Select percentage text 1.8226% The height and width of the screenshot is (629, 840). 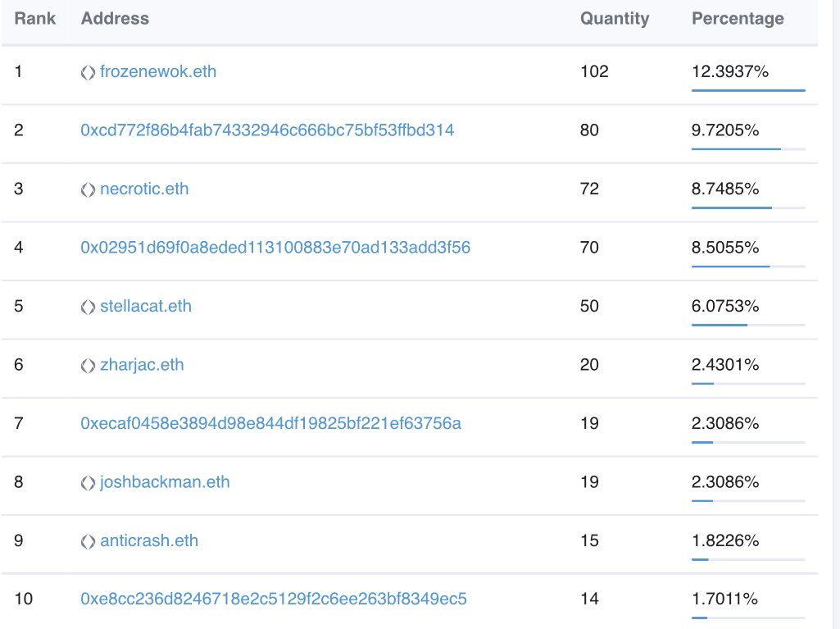(x=725, y=540)
